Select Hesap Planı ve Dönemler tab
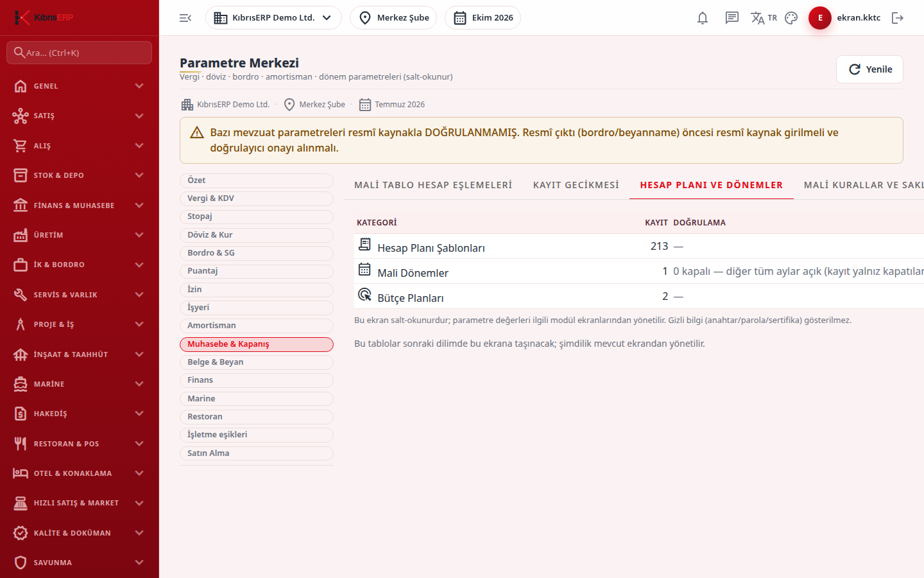 (712, 185)
